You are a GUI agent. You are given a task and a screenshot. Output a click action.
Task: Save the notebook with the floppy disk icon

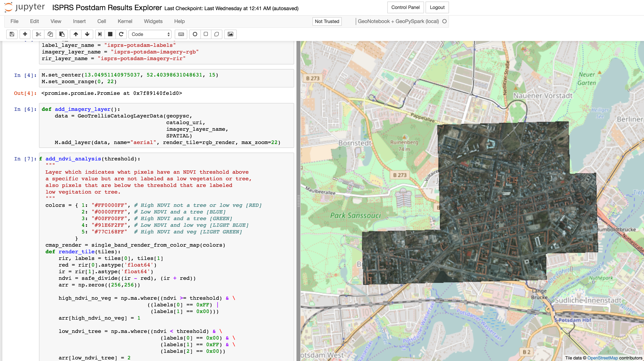click(12, 34)
